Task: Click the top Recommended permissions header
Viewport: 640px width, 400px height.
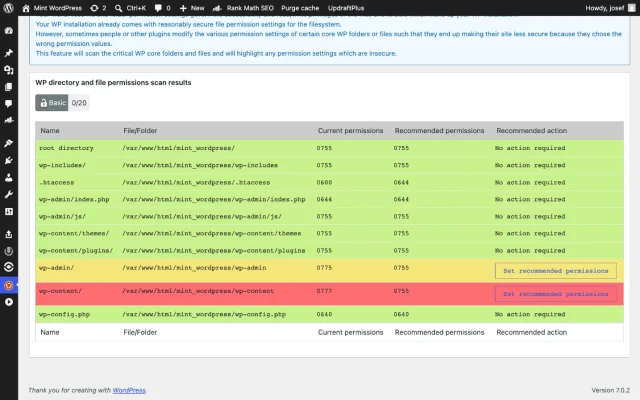Action: [439, 131]
